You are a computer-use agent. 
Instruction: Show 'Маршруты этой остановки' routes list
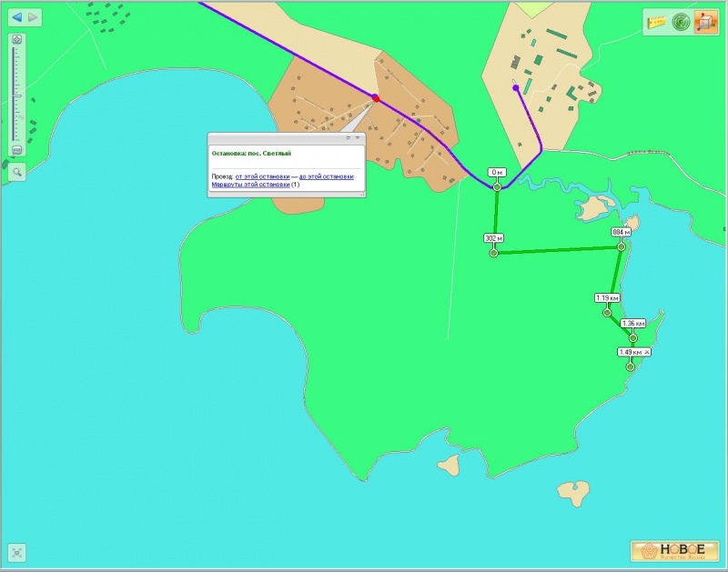[251, 185]
